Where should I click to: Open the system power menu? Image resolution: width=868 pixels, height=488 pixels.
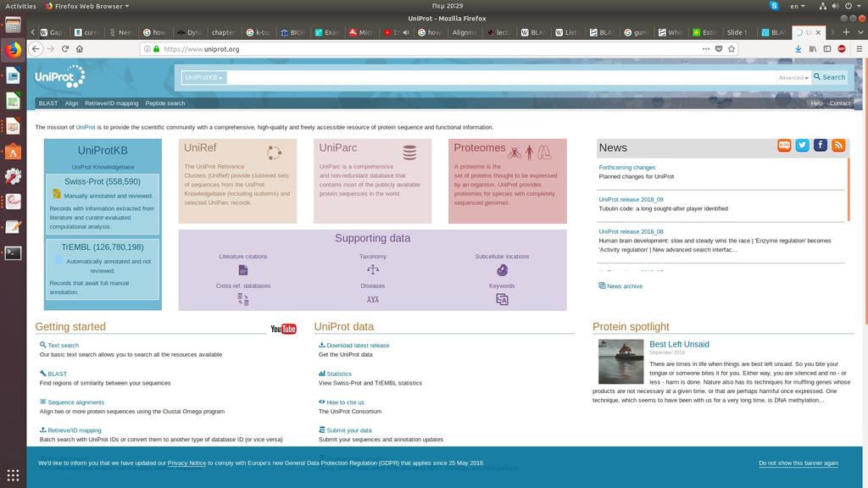click(x=851, y=6)
